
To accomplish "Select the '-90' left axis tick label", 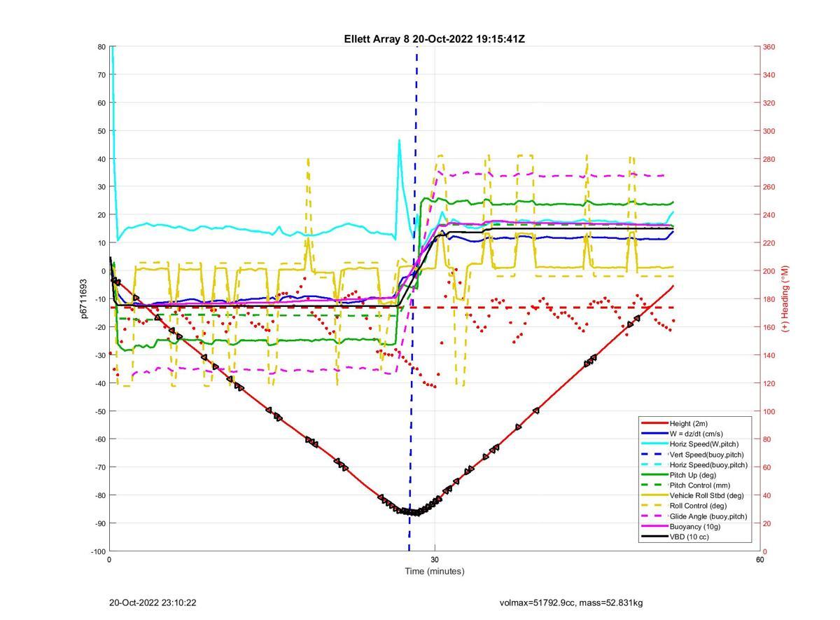I will tap(101, 523).
